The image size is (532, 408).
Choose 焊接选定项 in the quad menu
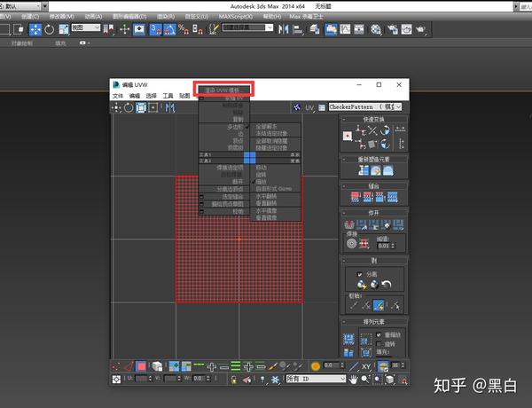click(230, 168)
